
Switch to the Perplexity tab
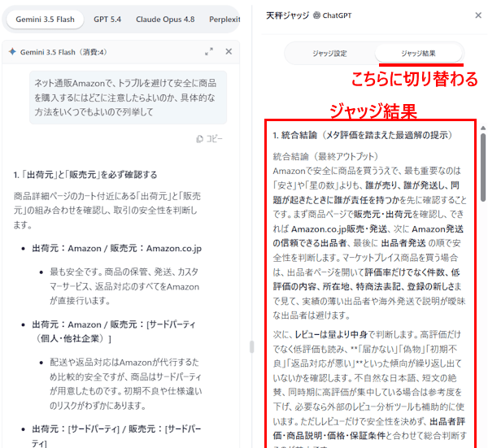pyautogui.click(x=224, y=20)
